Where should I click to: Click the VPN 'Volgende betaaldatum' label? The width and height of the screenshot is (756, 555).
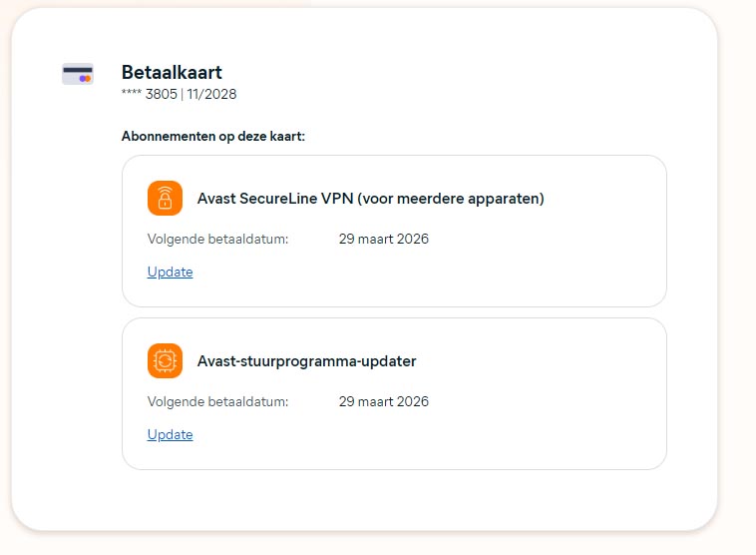217,240
